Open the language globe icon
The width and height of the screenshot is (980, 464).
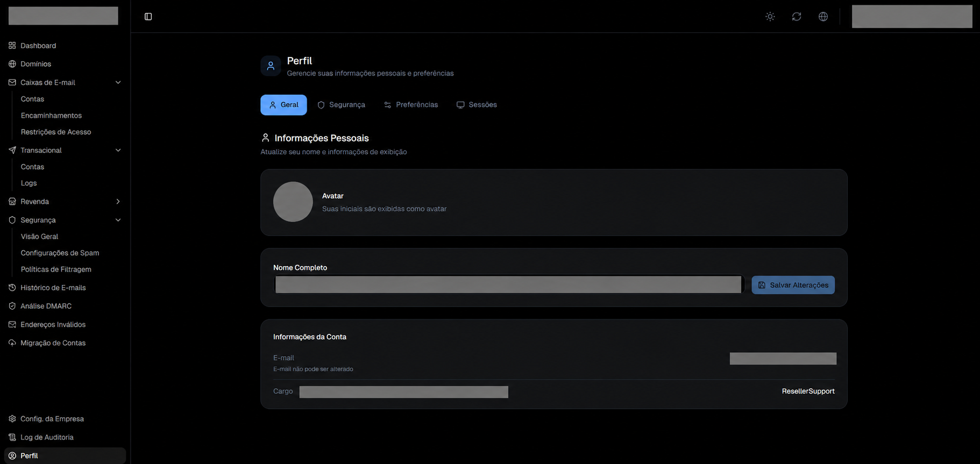pyautogui.click(x=823, y=17)
